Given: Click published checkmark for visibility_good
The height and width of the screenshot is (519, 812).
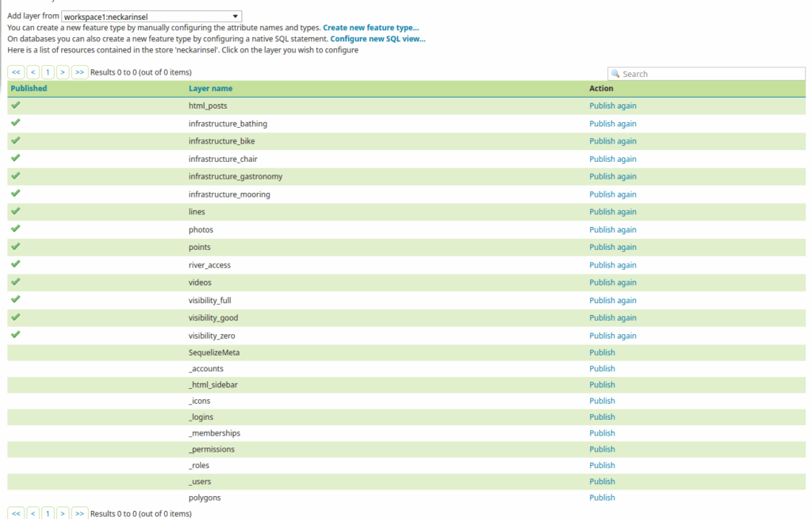Looking at the screenshot, I should coord(16,317).
